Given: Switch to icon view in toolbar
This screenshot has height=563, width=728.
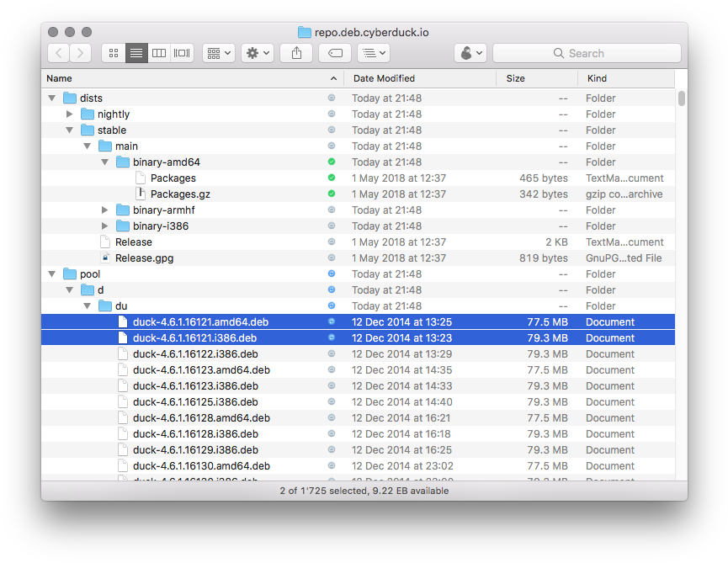Looking at the screenshot, I should pos(114,53).
